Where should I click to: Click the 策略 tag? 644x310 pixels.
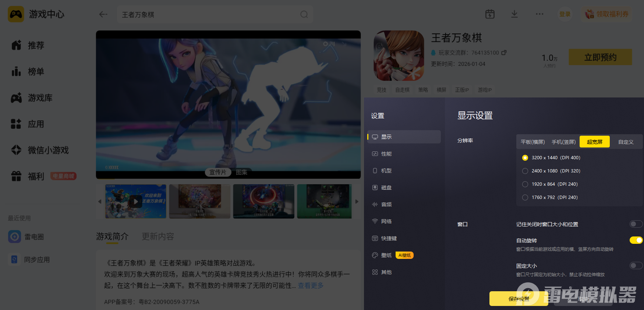point(423,90)
